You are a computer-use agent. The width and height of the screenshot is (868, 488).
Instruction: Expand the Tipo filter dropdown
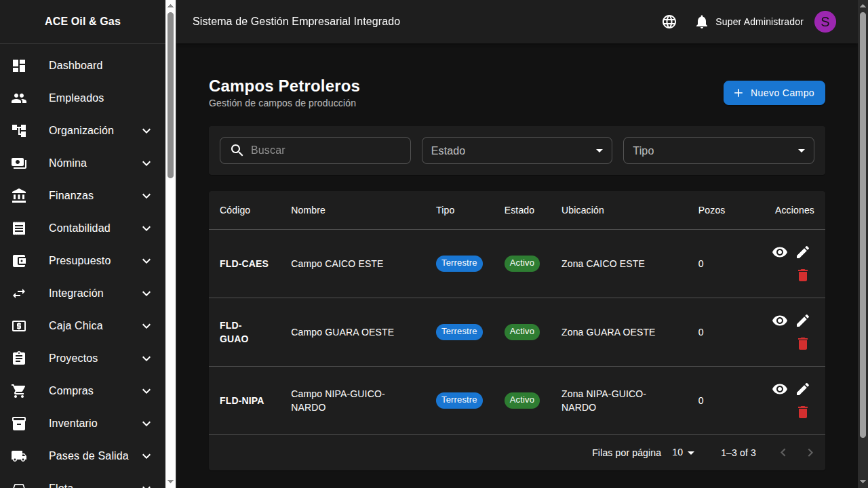(x=719, y=150)
